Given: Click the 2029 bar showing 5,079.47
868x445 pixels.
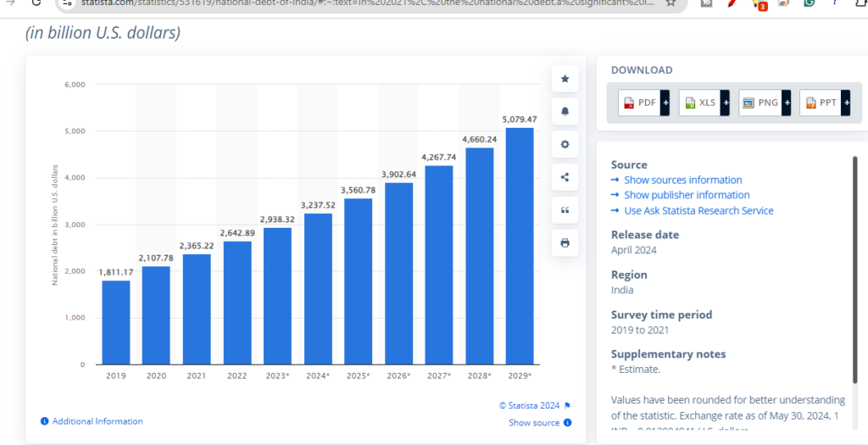Looking at the screenshot, I should tap(520, 246).
